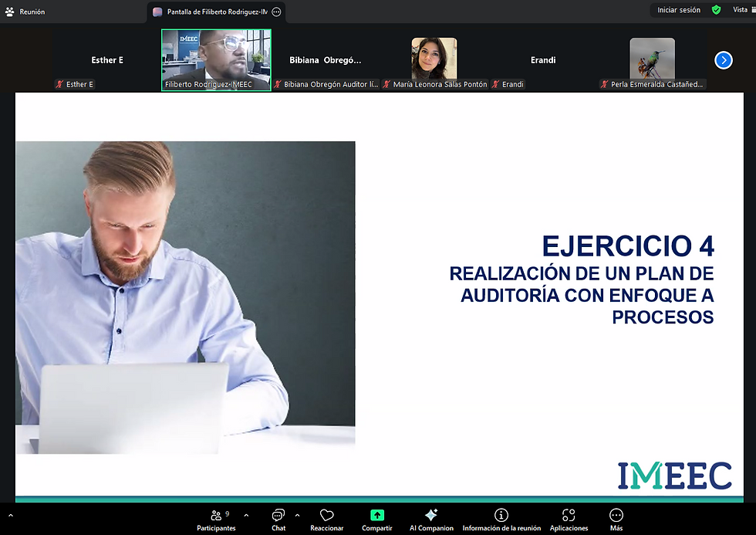Open shared screen options ellipsis
The width and height of the screenshot is (756, 535).
[276, 12]
